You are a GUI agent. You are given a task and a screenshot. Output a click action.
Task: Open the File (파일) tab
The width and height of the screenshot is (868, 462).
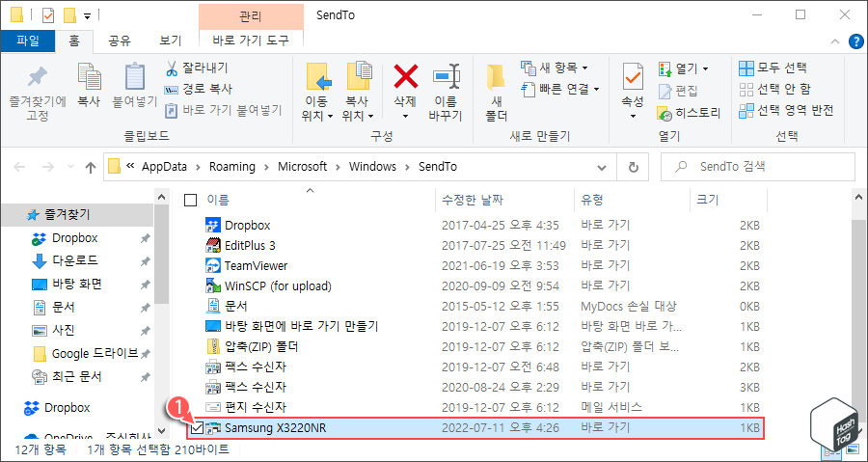pos(28,41)
